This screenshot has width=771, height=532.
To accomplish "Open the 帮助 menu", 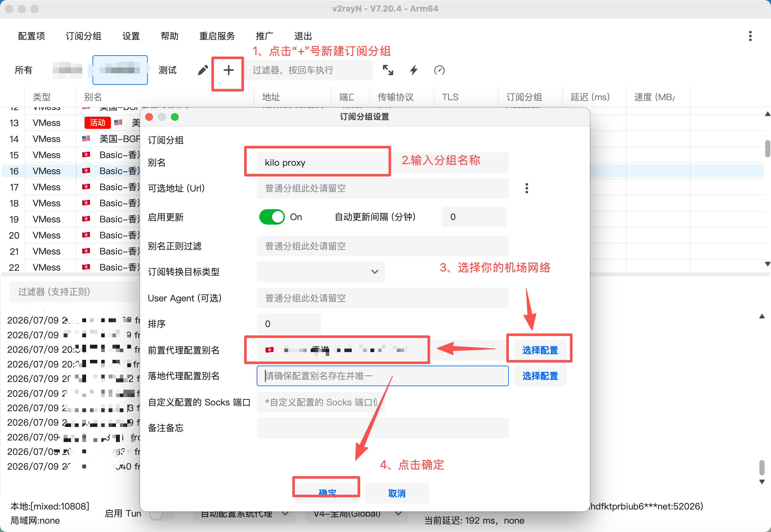I will pyautogui.click(x=170, y=36).
